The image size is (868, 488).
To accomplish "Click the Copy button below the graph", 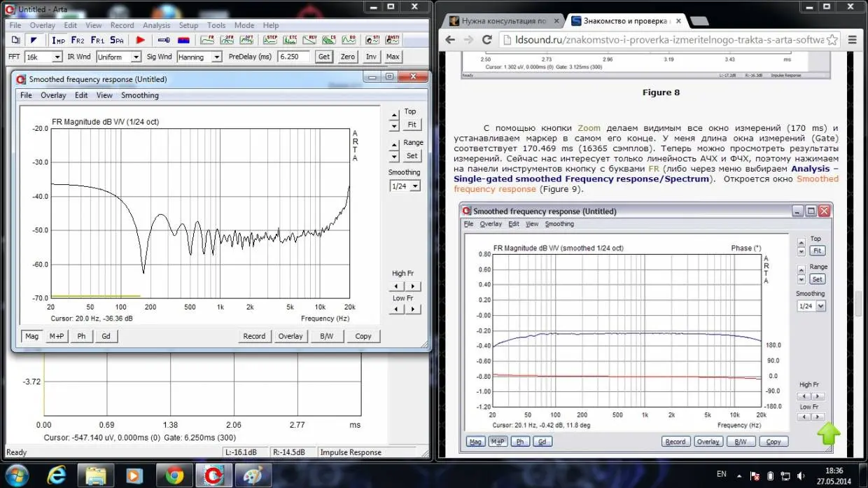I will [x=363, y=336].
